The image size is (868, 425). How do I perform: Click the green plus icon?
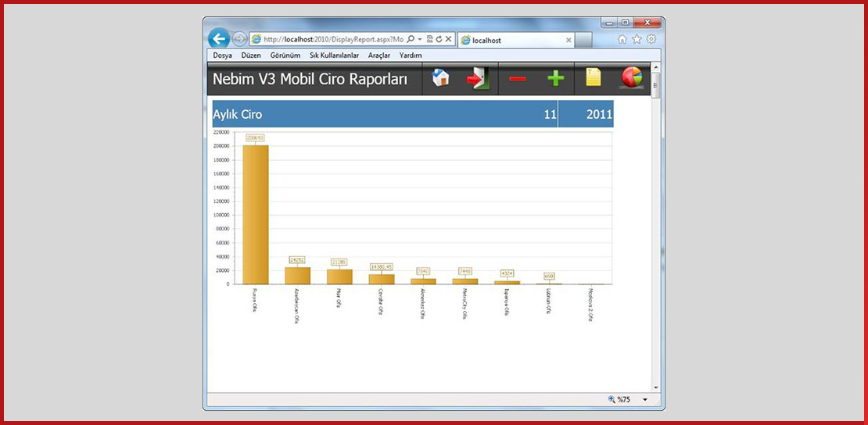click(555, 79)
